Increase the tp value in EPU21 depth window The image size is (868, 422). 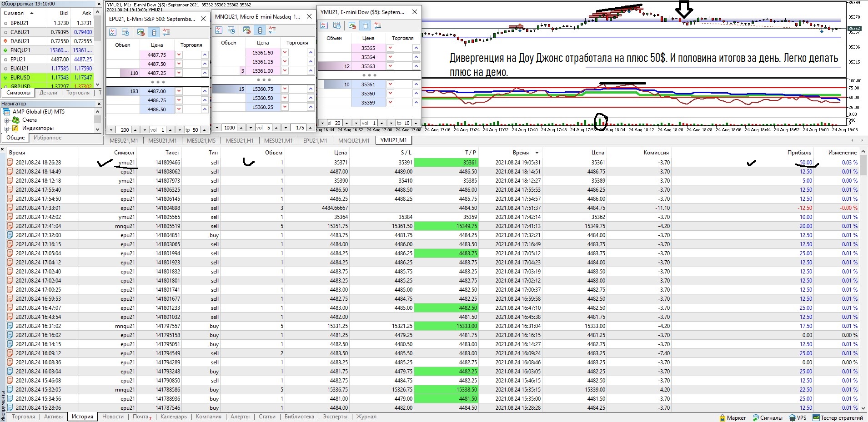(204, 130)
